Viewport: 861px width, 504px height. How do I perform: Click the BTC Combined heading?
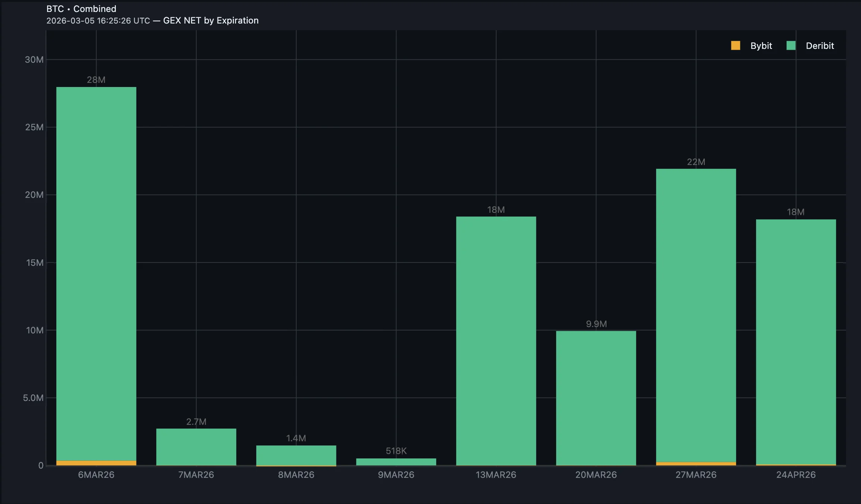(x=81, y=9)
